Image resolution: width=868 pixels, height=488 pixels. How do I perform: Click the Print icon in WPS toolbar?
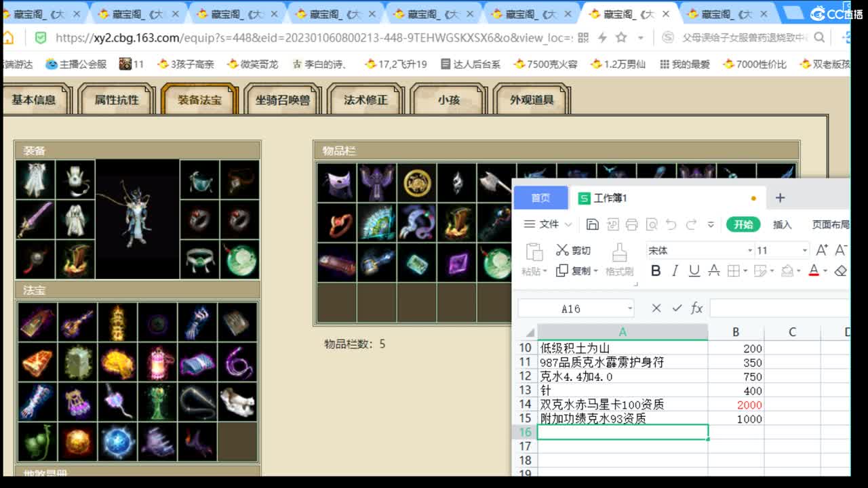[632, 224]
